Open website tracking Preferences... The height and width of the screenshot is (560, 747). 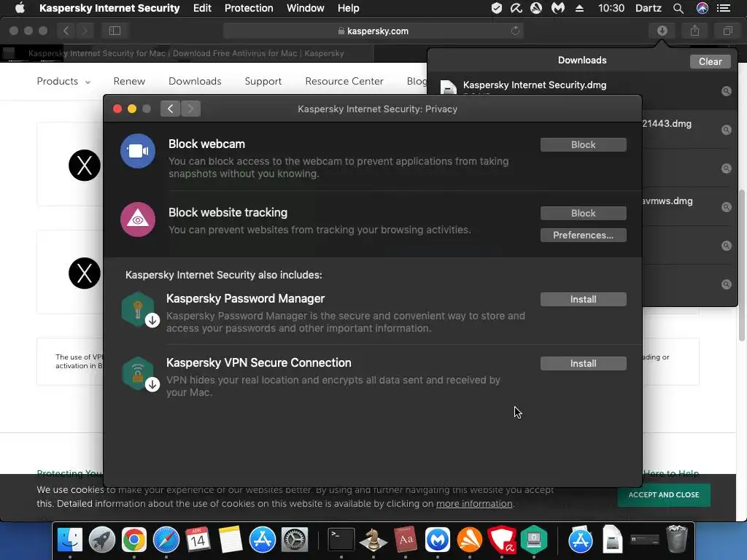pos(583,236)
